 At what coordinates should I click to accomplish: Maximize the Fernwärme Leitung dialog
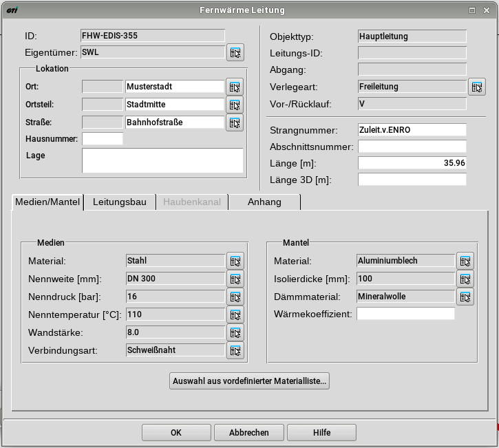(472, 10)
